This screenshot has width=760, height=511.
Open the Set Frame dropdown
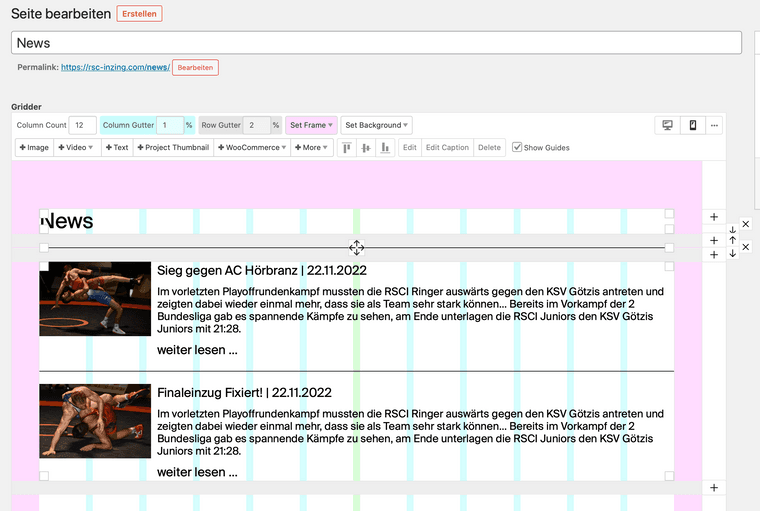[310, 125]
